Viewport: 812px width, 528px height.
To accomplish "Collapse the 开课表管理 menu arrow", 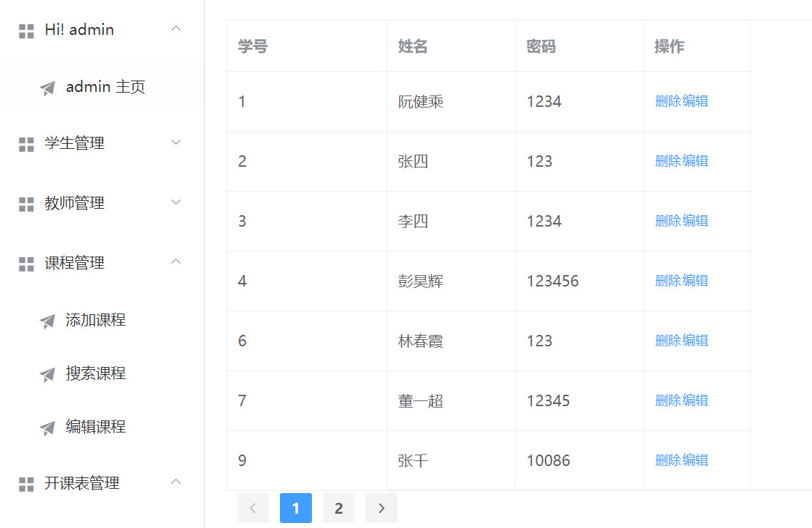I will tap(177, 482).
